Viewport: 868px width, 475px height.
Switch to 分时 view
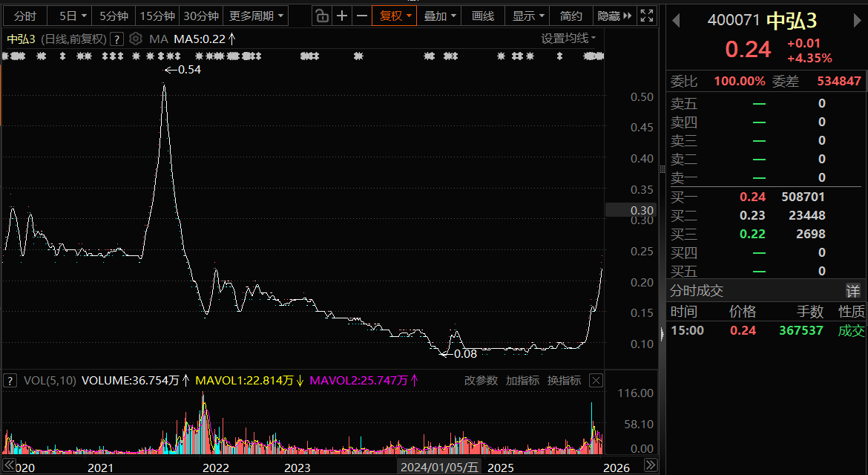pyautogui.click(x=25, y=16)
